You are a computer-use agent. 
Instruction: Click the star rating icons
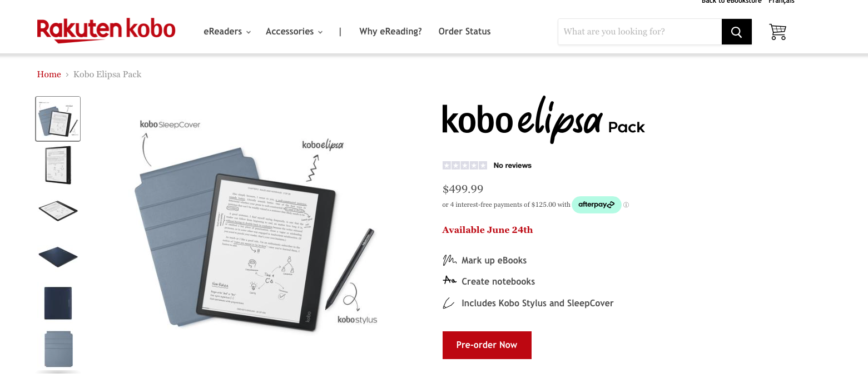(465, 165)
